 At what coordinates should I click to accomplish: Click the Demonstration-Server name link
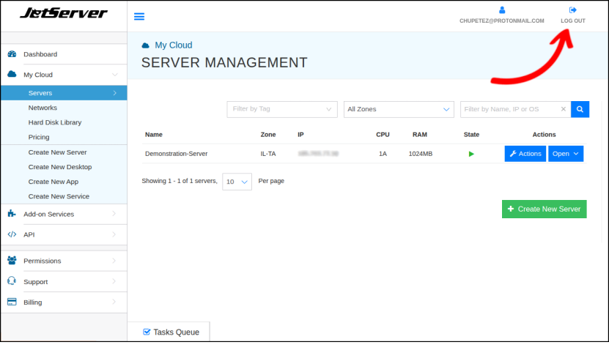coord(176,154)
